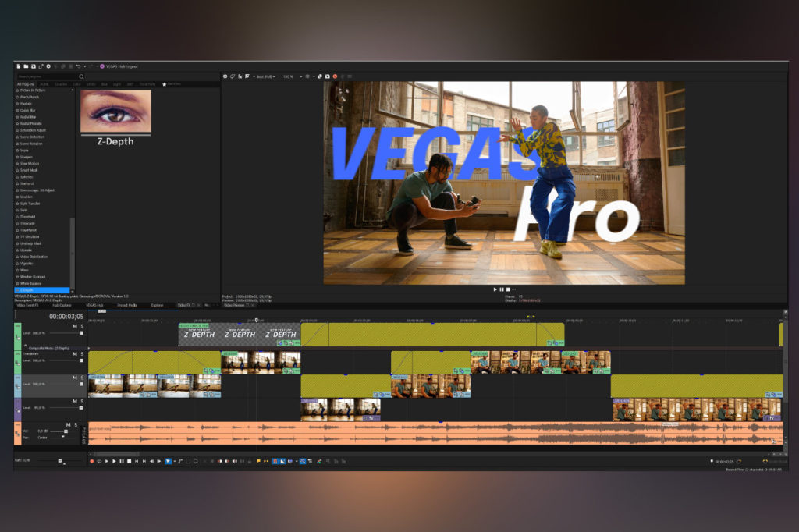The image size is (799, 532).
Task: Create a new project with the blank-page icon
Action: click(x=19, y=66)
